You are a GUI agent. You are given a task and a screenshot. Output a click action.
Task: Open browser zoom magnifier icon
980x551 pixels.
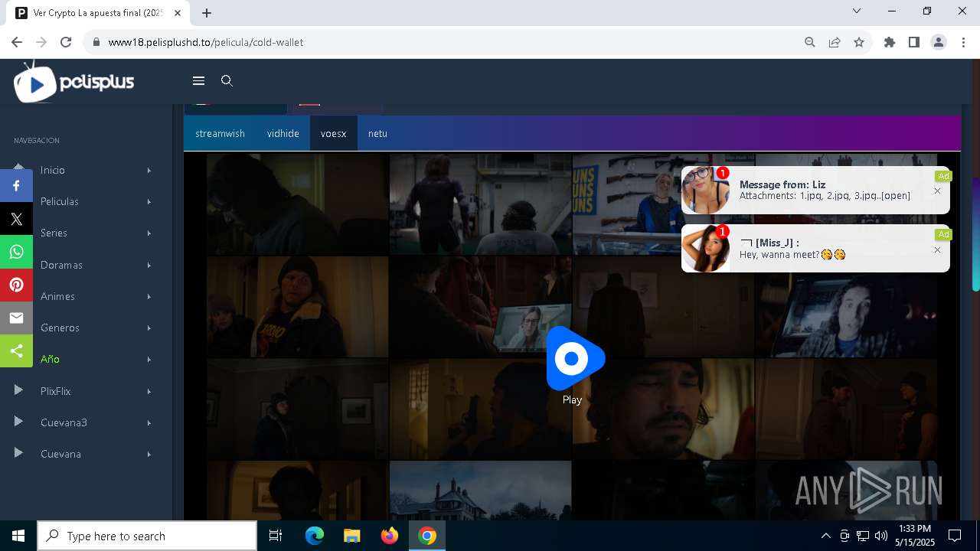coord(810,42)
